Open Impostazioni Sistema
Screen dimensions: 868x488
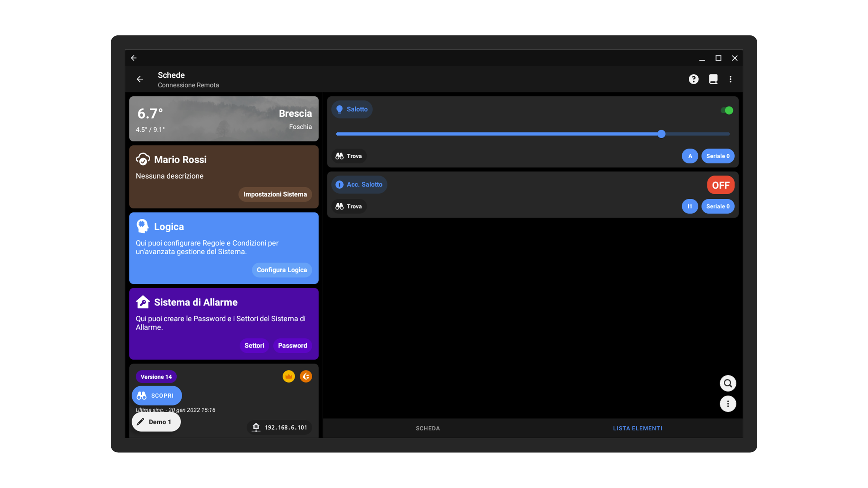275,194
